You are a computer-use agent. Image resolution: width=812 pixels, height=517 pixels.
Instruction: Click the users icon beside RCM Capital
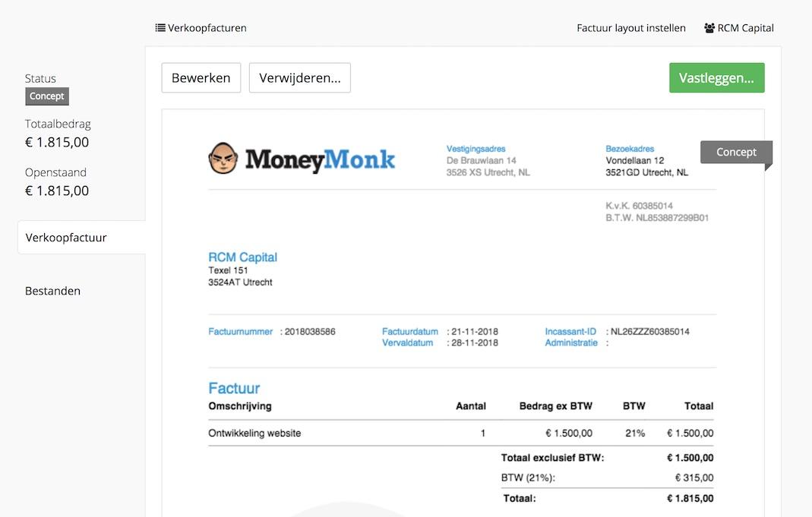pos(709,28)
